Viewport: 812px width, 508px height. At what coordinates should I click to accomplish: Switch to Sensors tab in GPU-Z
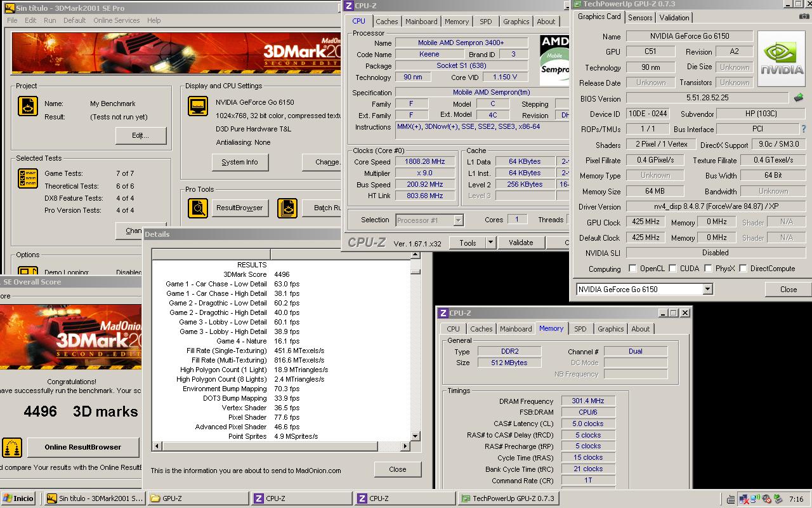pos(640,18)
